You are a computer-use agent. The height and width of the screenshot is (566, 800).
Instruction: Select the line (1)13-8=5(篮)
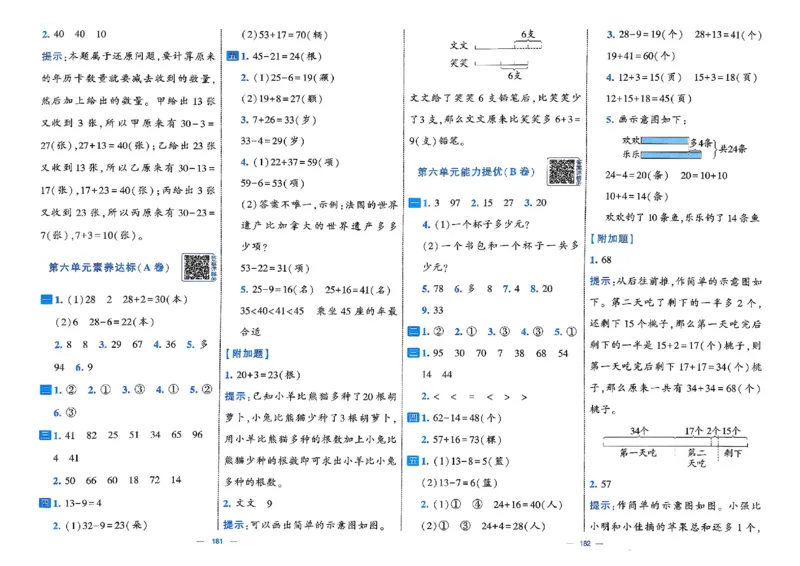coord(471,461)
